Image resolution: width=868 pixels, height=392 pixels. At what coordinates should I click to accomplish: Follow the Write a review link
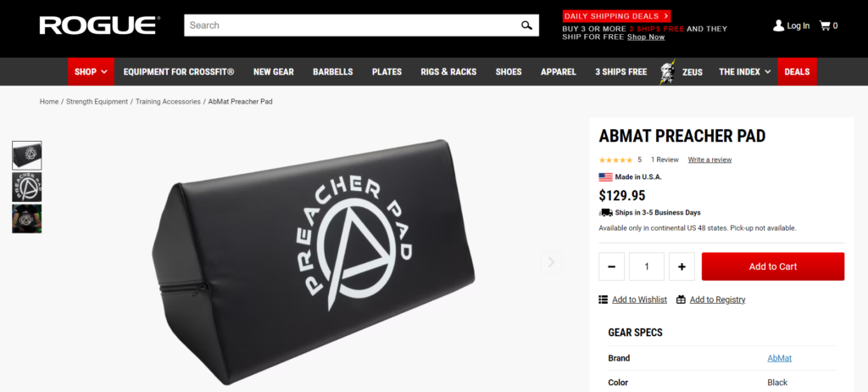(x=709, y=160)
